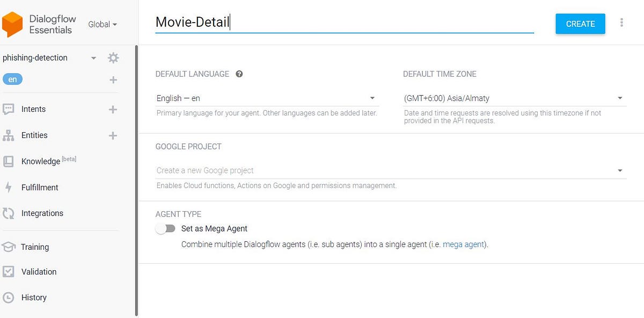Open the Intents section

tap(33, 109)
